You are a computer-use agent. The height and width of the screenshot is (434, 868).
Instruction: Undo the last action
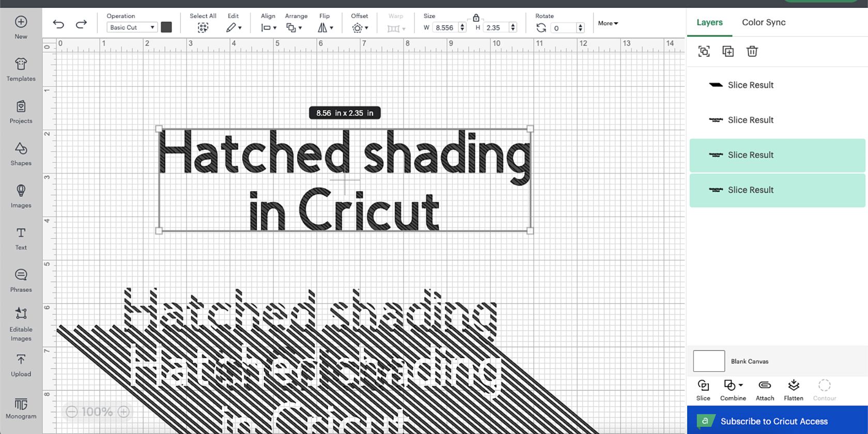pyautogui.click(x=58, y=24)
